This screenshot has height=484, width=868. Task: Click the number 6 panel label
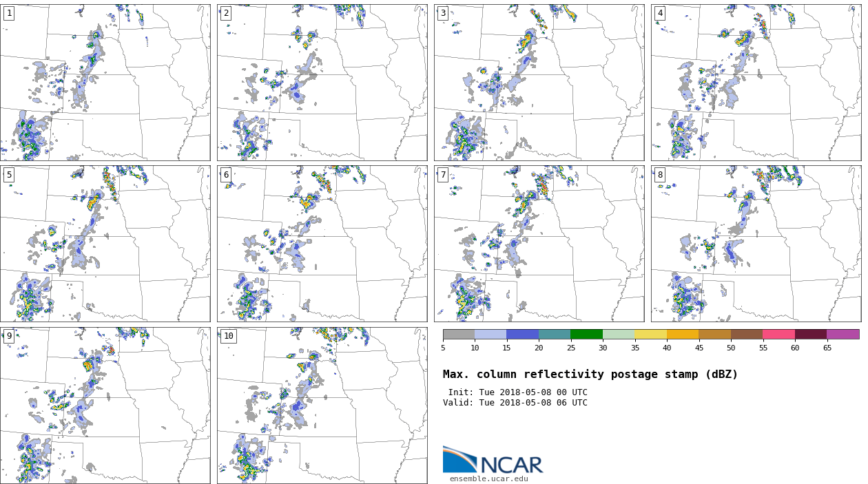226,175
